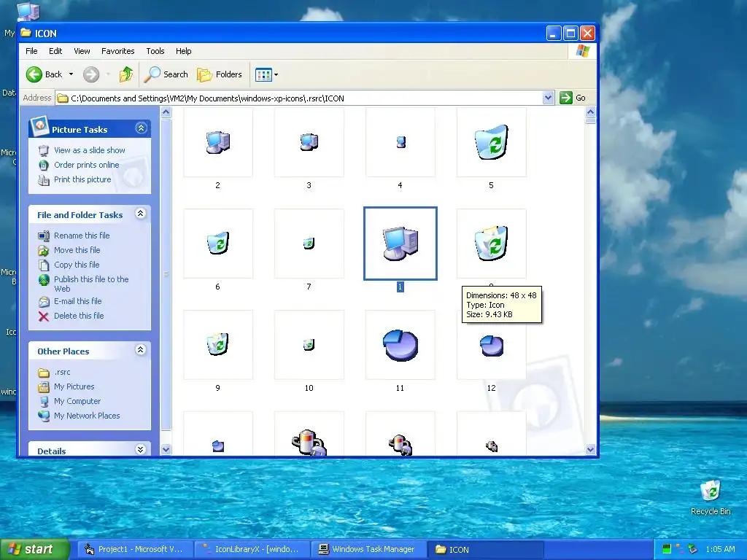
Task: Expand the Details panel
Action: (x=141, y=449)
